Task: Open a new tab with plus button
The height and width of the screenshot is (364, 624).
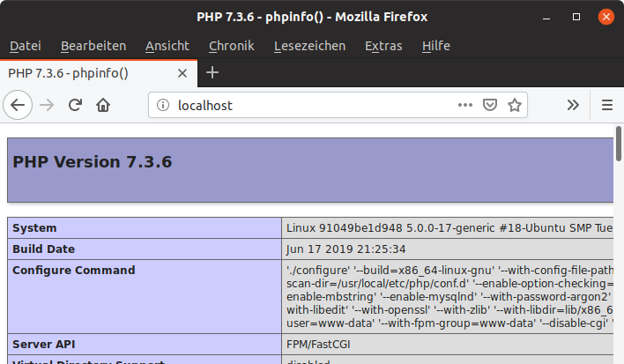Action: (x=212, y=73)
